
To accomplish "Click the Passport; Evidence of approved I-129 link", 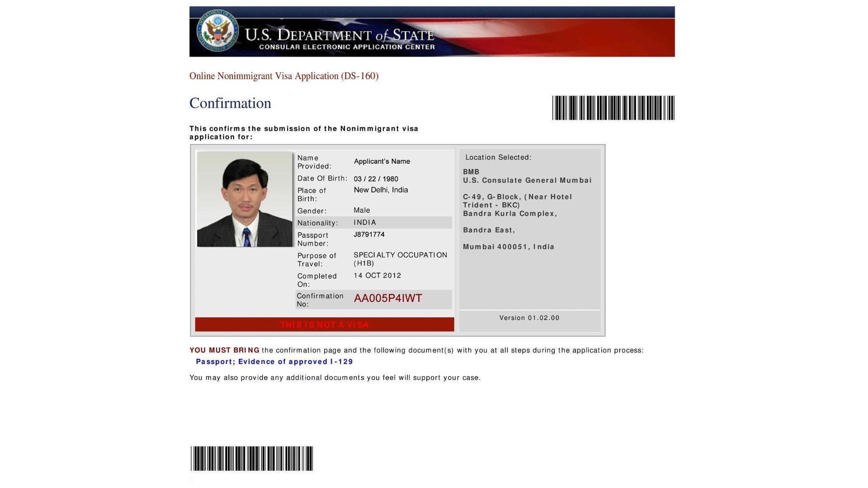I will pos(274,361).
